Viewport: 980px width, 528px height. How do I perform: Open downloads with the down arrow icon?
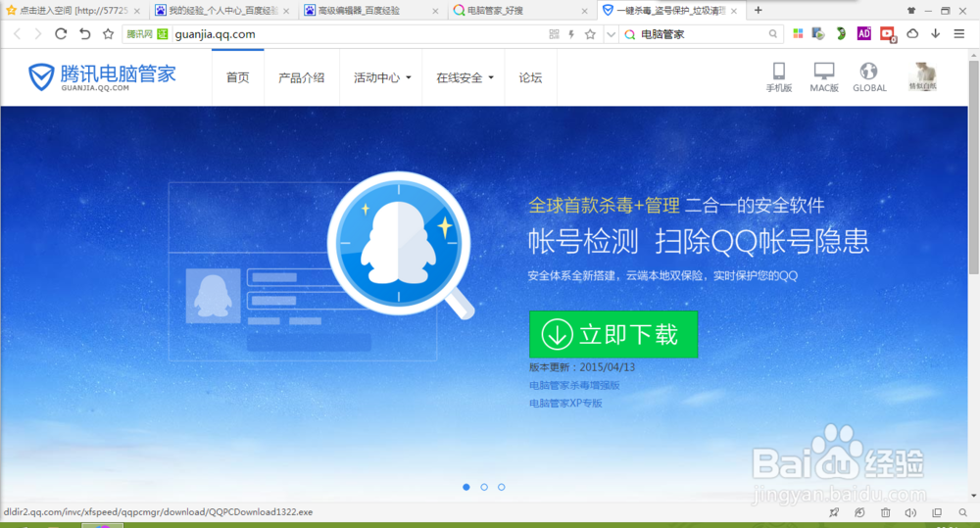click(x=935, y=33)
